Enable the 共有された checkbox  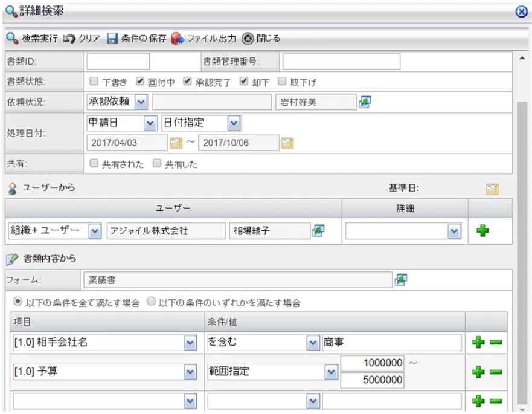click(x=94, y=163)
